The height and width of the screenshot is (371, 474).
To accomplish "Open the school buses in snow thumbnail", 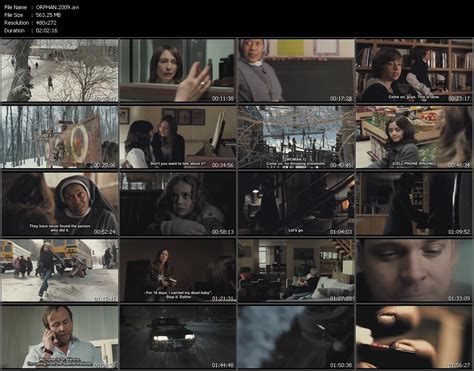I will click(60, 270).
